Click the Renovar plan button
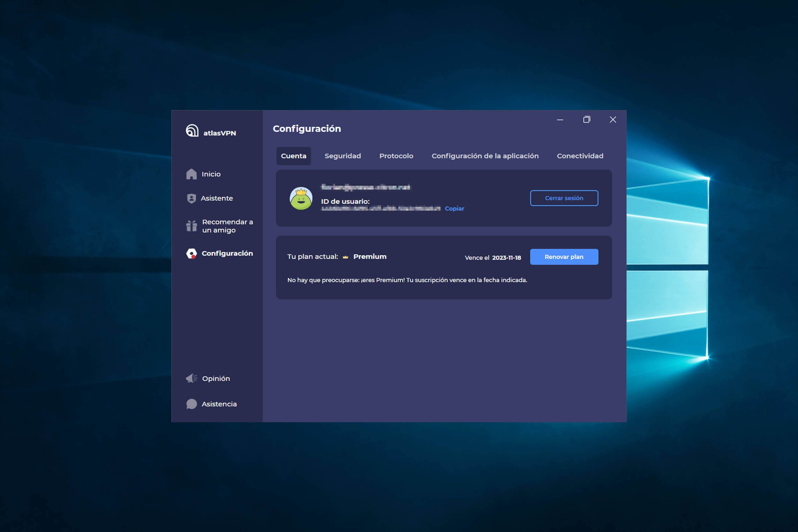Viewport: 798px width, 532px height. pyautogui.click(x=564, y=257)
